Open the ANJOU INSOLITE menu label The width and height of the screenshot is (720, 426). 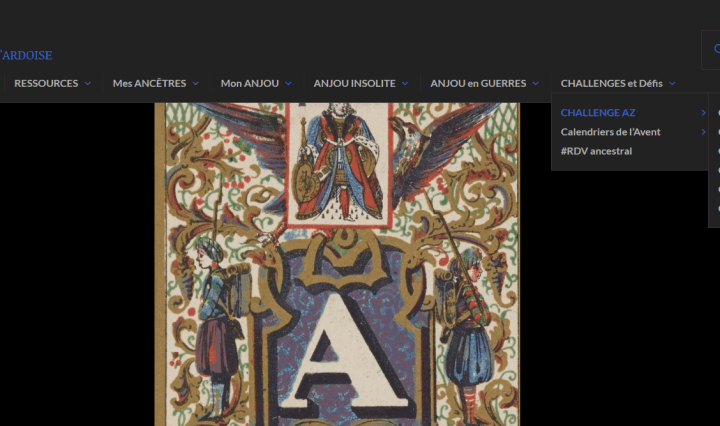tap(354, 84)
